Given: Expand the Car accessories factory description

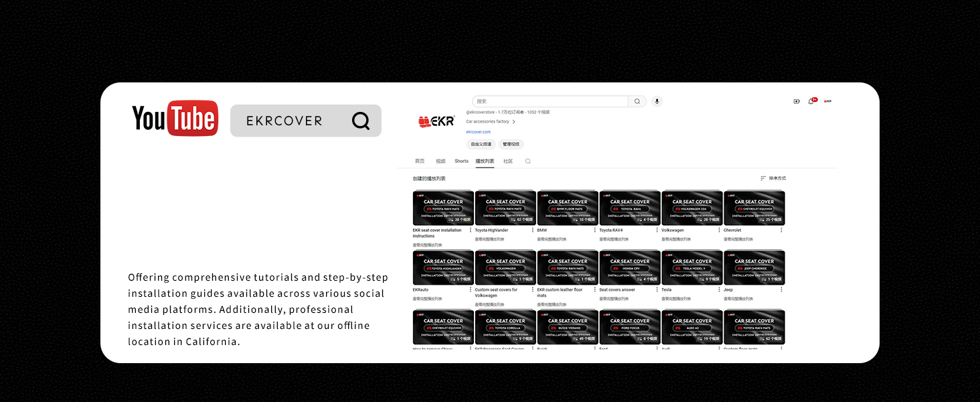Looking at the screenshot, I should [x=491, y=122].
